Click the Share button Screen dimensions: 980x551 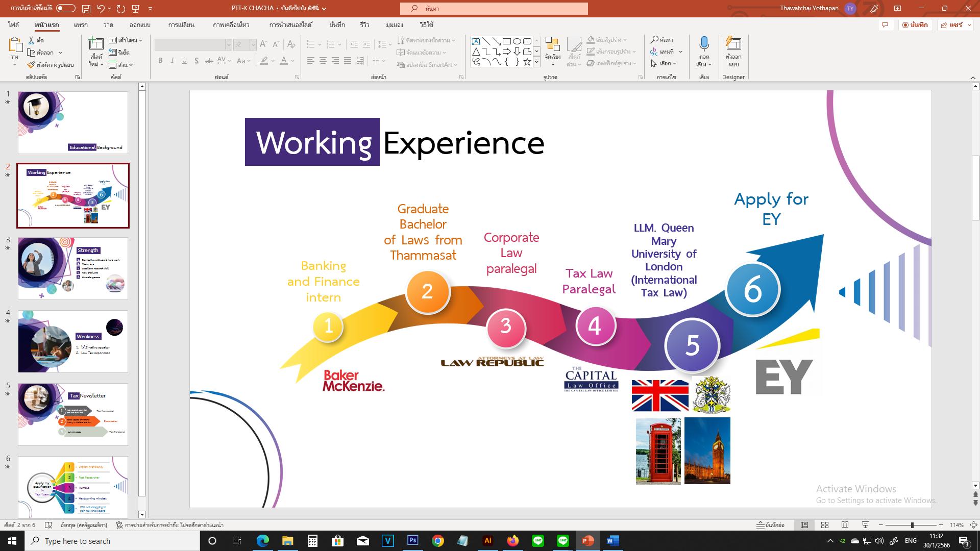pyautogui.click(x=955, y=25)
